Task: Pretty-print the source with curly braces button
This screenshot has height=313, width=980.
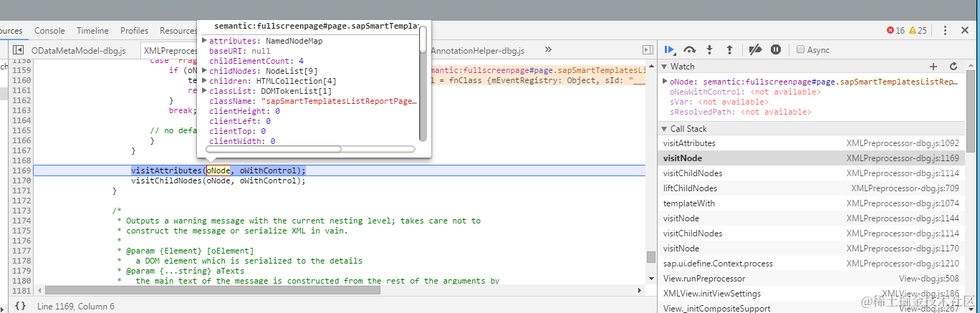Action: click(x=20, y=306)
